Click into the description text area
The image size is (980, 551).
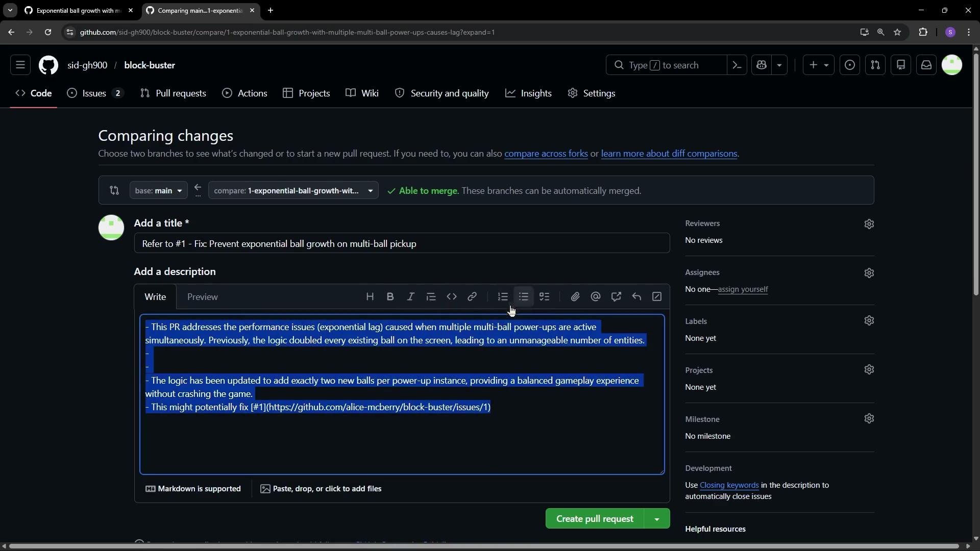[x=402, y=395]
